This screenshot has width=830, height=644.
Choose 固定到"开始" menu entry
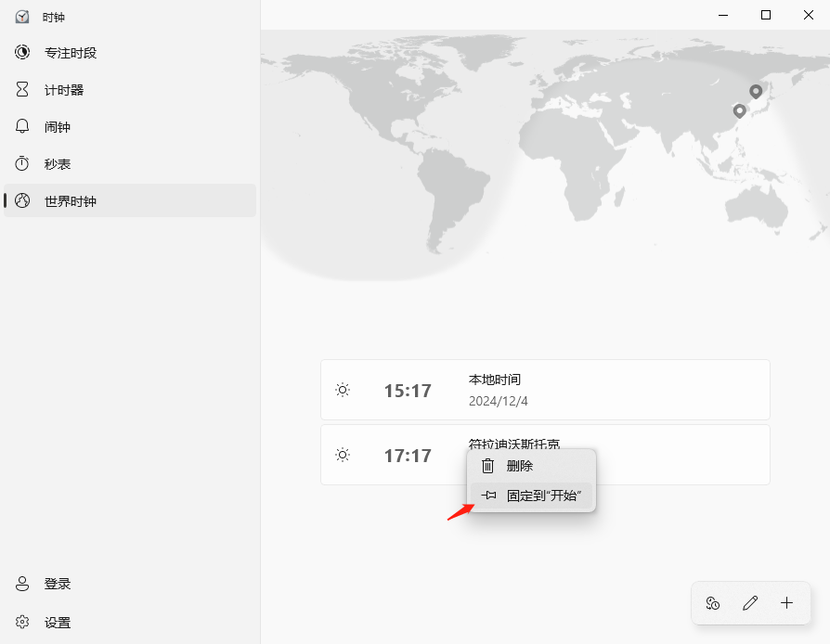click(x=543, y=496)
